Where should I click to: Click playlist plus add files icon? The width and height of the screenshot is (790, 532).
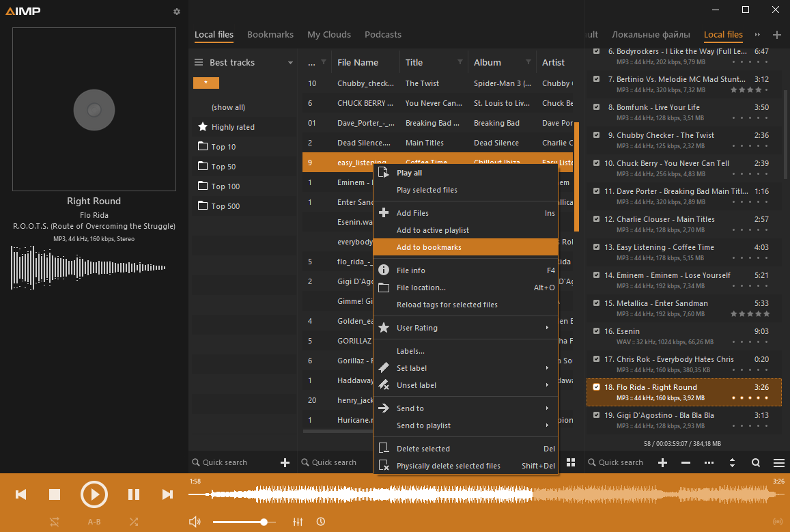point(662,462)
